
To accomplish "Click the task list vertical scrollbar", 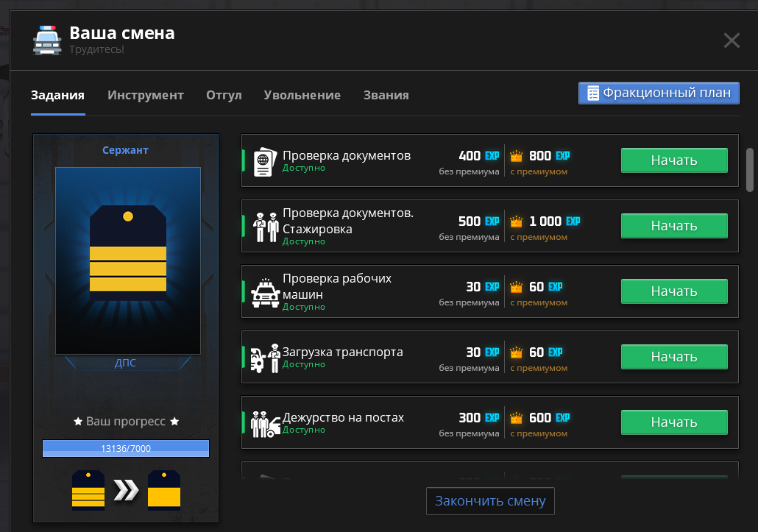I will coord(750,168).
